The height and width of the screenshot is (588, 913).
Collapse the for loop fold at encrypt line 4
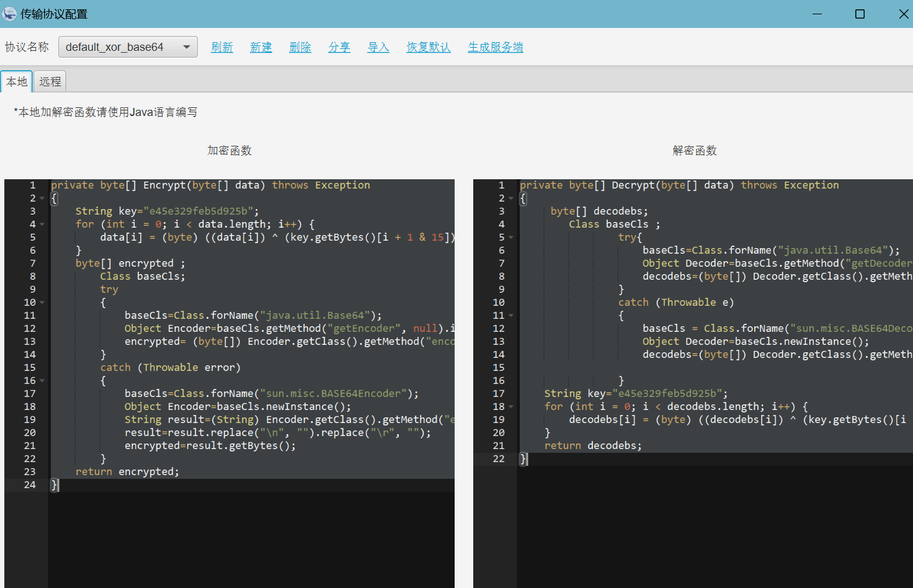[42, 225]
